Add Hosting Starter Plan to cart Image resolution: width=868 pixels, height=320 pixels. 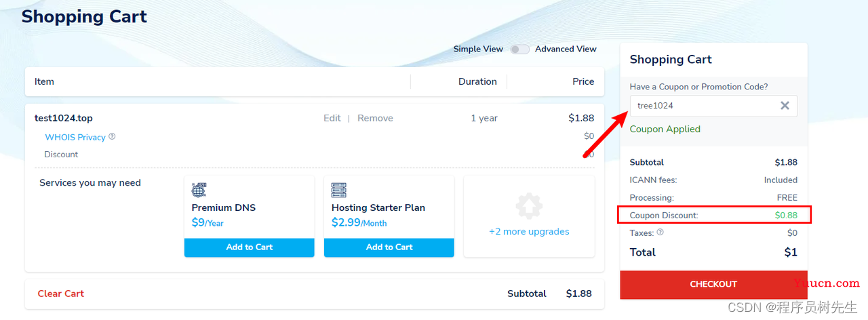(389, 247)
